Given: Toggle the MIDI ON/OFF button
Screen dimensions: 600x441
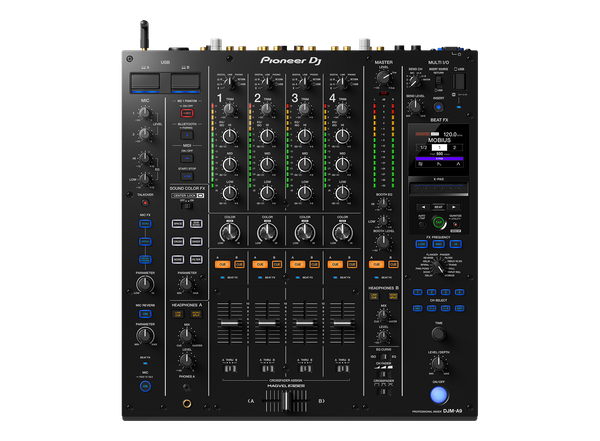Looking at the screenshot, I should coord(187,158).
